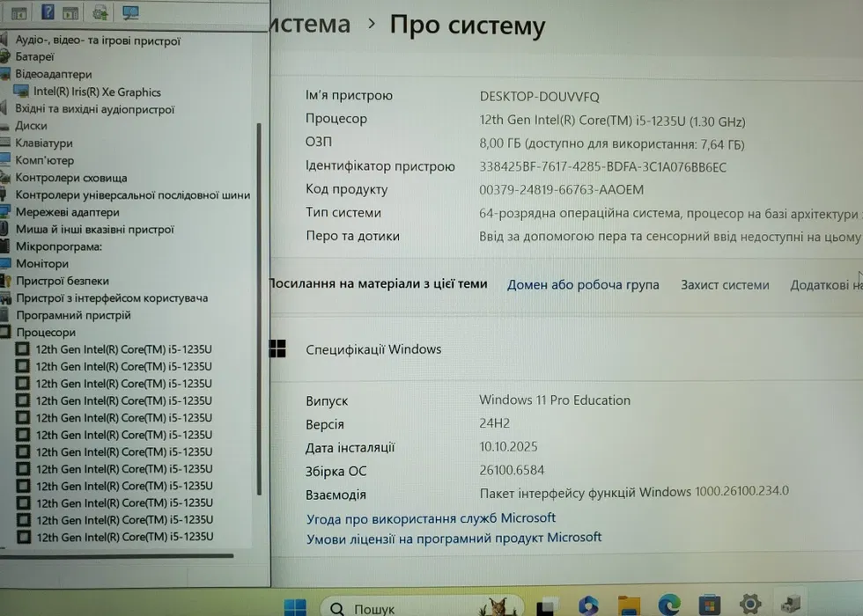The image size is (863, 616).
Task: Collapse the Специфікації Windows section
Action: click(x=566, y=348)
